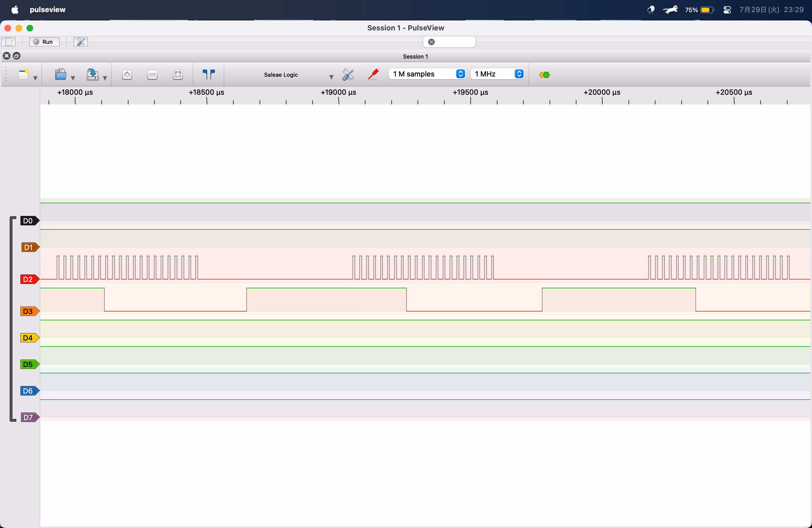Add protocol decoder (yellow-green icon)
The width and height of the screenshot is (812, 528).
pyautogui.click(x=545, y=75)
